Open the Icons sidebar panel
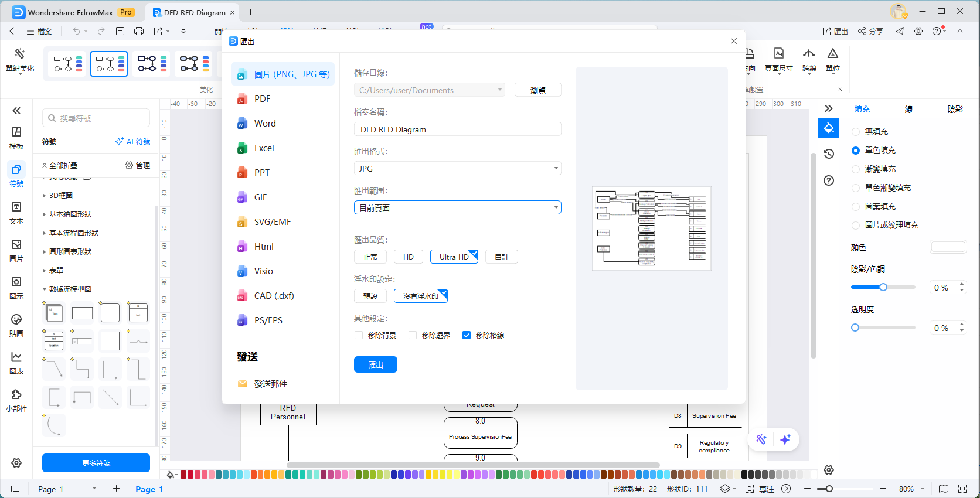 [x=16, y=288]
